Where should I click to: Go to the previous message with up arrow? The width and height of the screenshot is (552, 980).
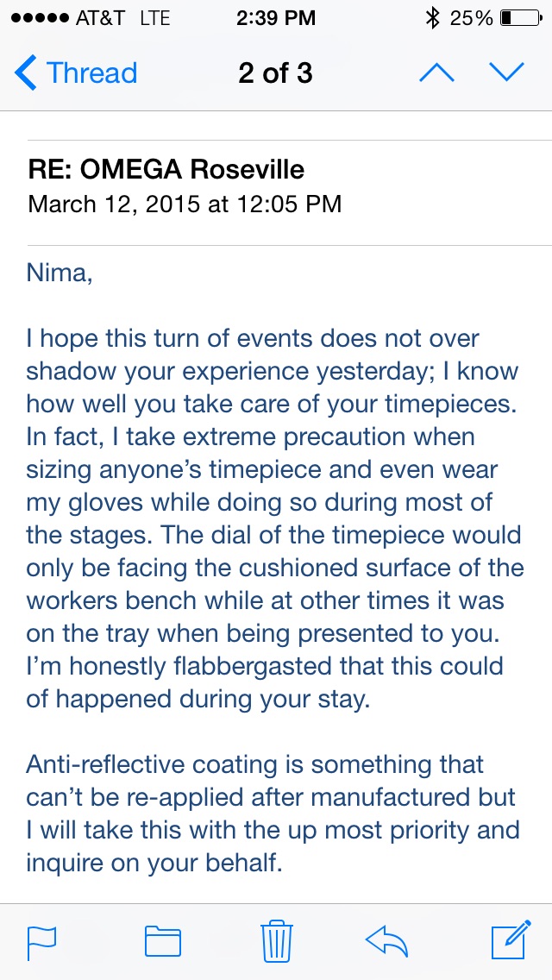pyautogui.click(x=436, y=73)
